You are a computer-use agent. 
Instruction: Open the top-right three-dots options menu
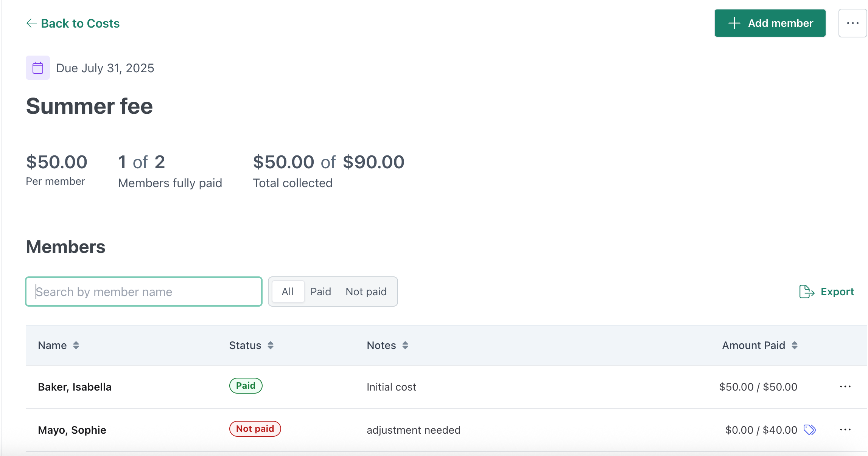point(852,23)
